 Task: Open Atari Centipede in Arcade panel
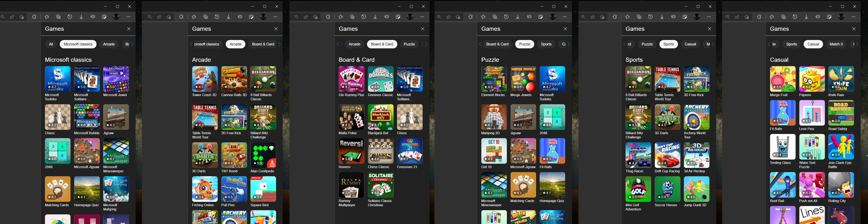point(263,158)
